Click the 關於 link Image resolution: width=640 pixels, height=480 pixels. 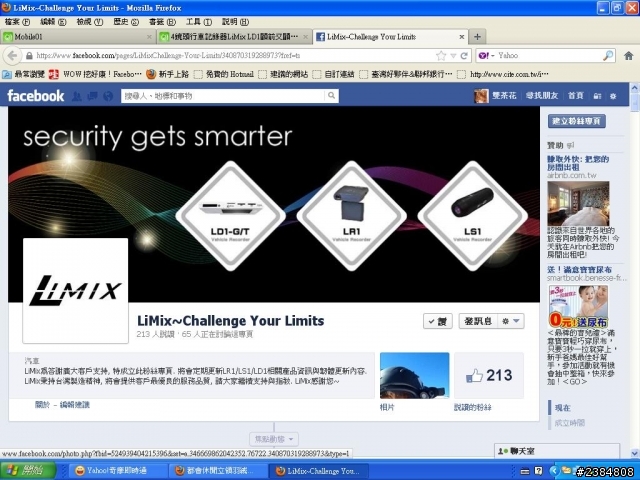(42, 404)
